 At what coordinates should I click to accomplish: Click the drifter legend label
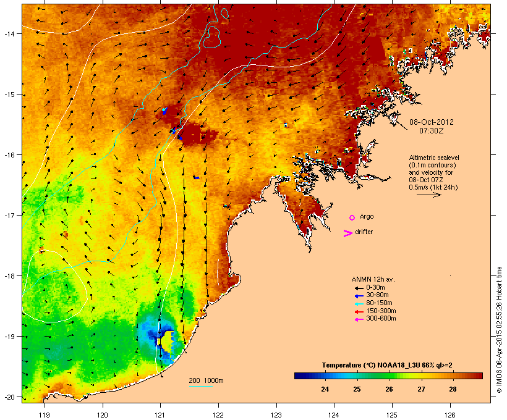click(364, 232)
